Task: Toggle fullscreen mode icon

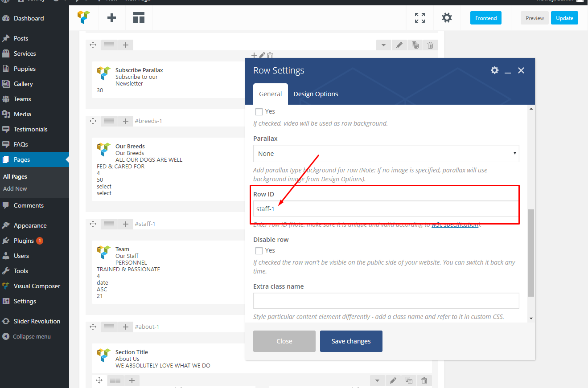Action: click(419, 18)
